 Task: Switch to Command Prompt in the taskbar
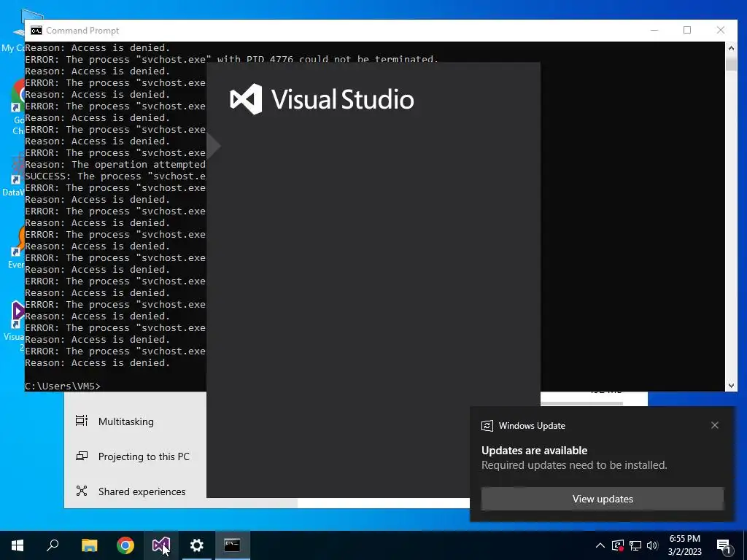coord(232,545)
